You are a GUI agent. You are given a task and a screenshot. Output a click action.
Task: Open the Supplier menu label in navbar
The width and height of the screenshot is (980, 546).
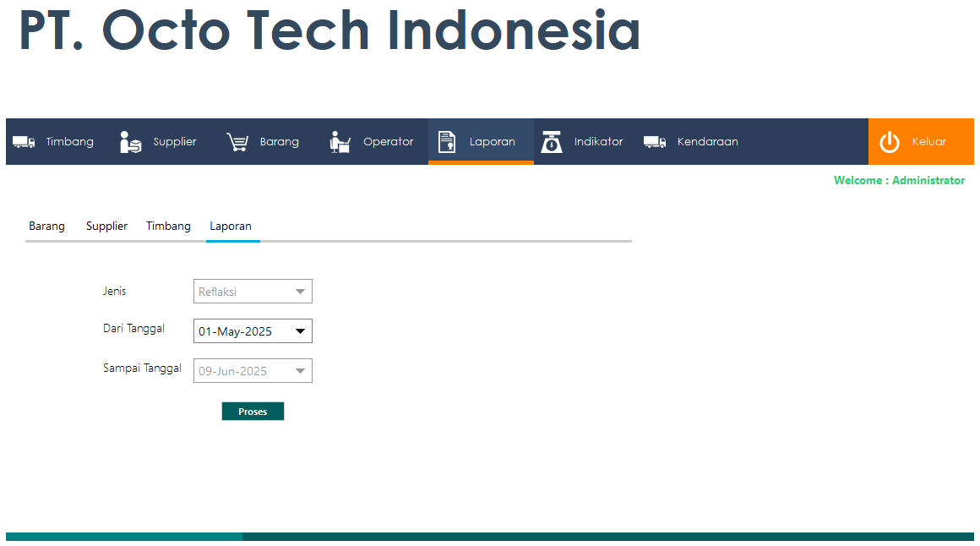175,142
